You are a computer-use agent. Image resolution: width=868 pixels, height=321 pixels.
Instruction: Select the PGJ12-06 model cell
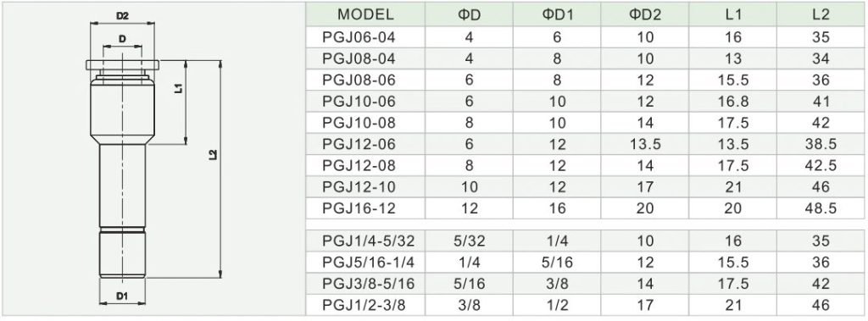pyautogui.click(x=365, y=145)
